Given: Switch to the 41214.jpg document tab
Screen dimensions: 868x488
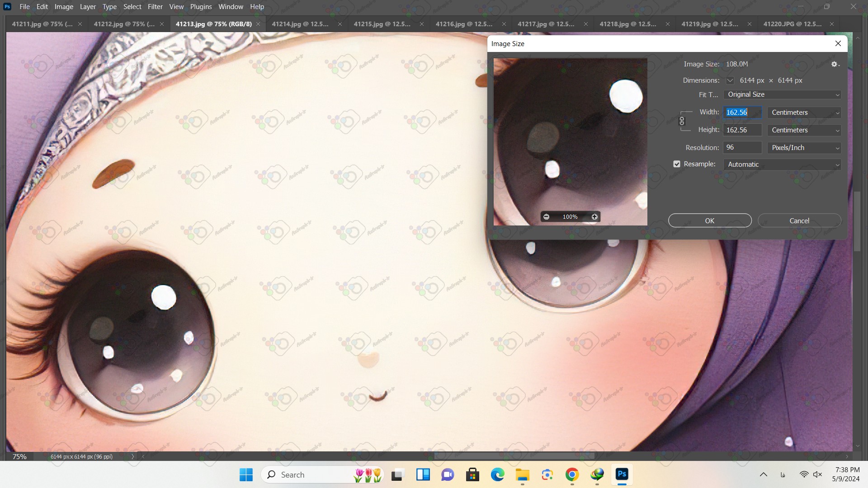Looking at the screenshot, I should (300, 24).
